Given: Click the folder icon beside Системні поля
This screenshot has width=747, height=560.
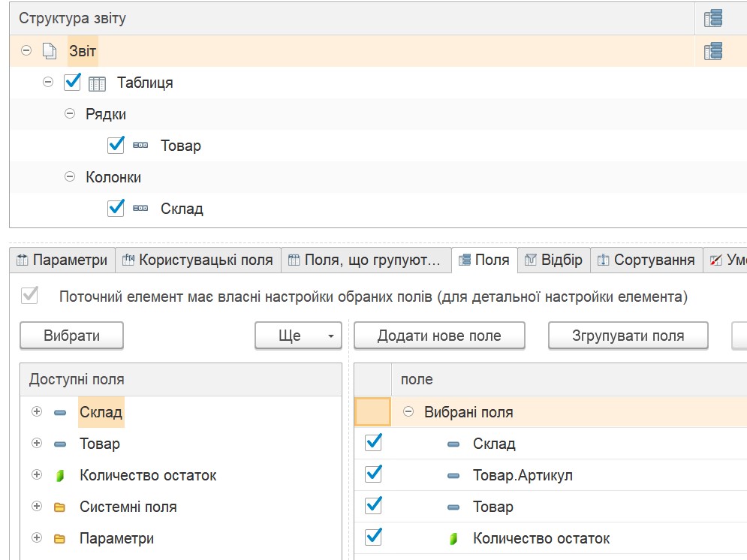Looking at the screenshot, I should [59, 507].
